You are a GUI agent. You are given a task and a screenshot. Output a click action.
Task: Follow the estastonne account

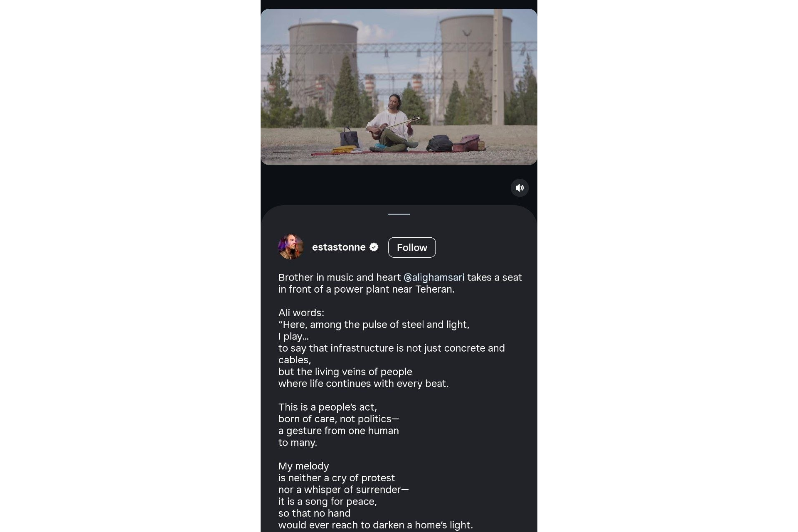[412, 247]
